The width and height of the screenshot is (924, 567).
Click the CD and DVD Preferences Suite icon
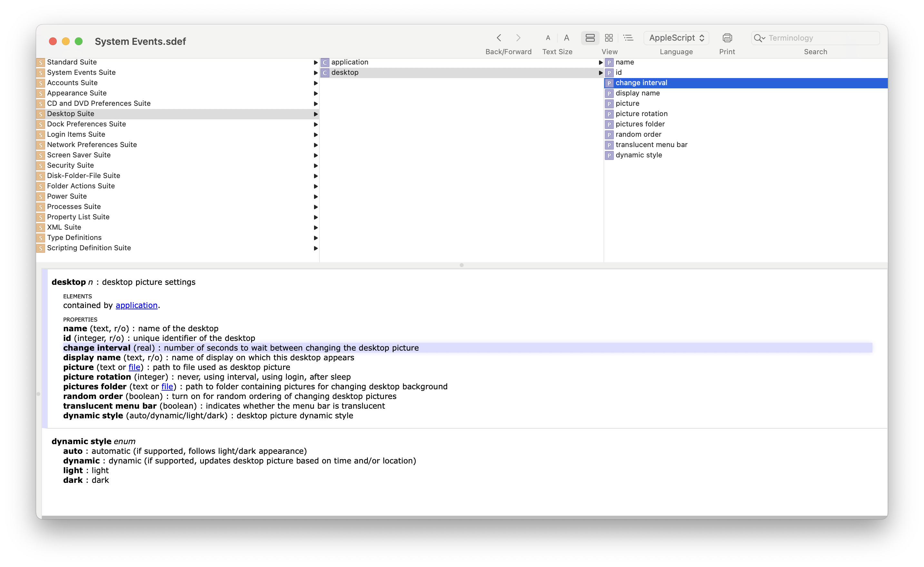(41, 104)
